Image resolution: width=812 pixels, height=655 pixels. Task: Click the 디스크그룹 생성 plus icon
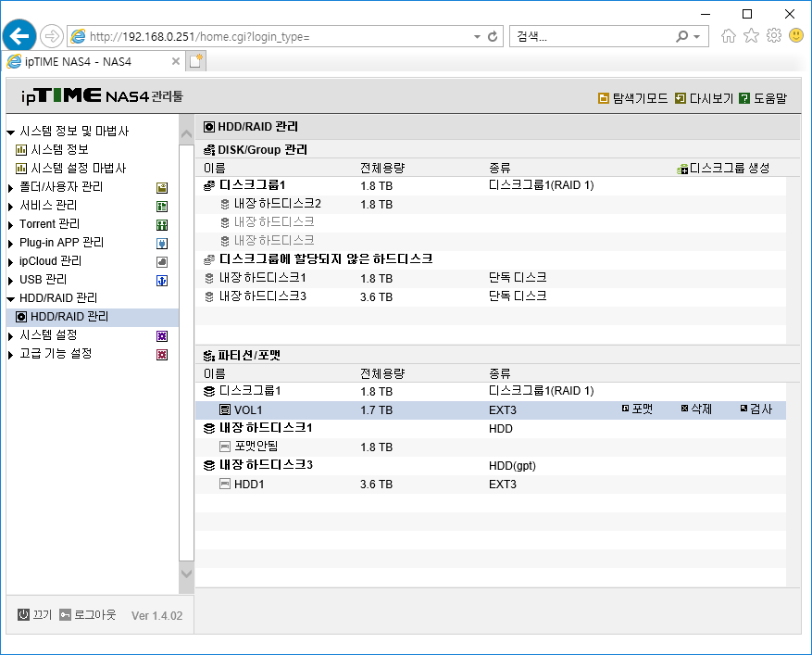pos(682,169)
